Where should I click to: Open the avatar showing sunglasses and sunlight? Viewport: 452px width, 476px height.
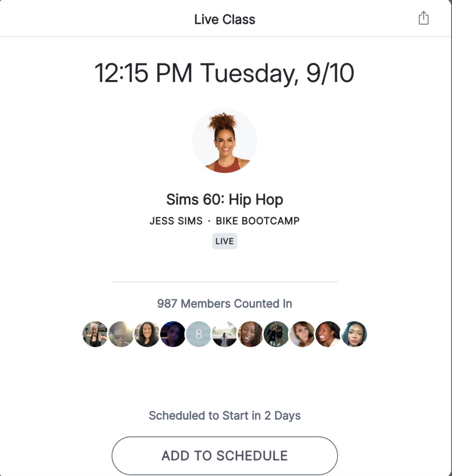121,334
